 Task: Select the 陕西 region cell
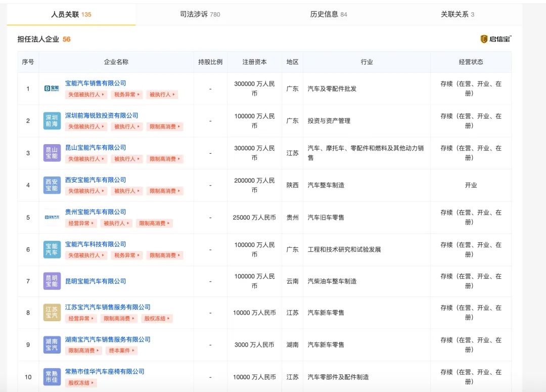[x=293, y=185]
